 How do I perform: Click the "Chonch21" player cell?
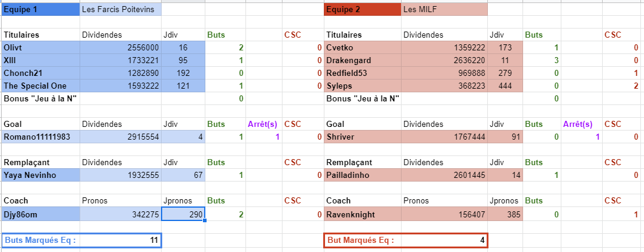[x=41, y=73]
